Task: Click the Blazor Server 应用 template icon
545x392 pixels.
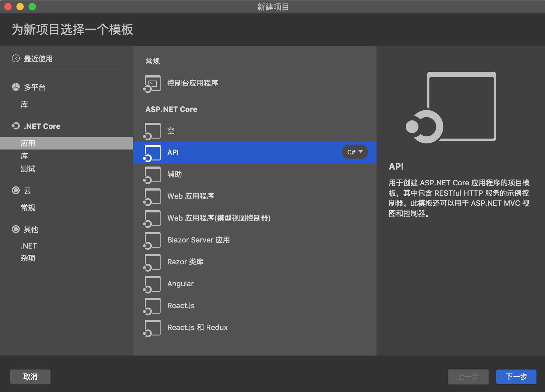Action: (152, 241)
